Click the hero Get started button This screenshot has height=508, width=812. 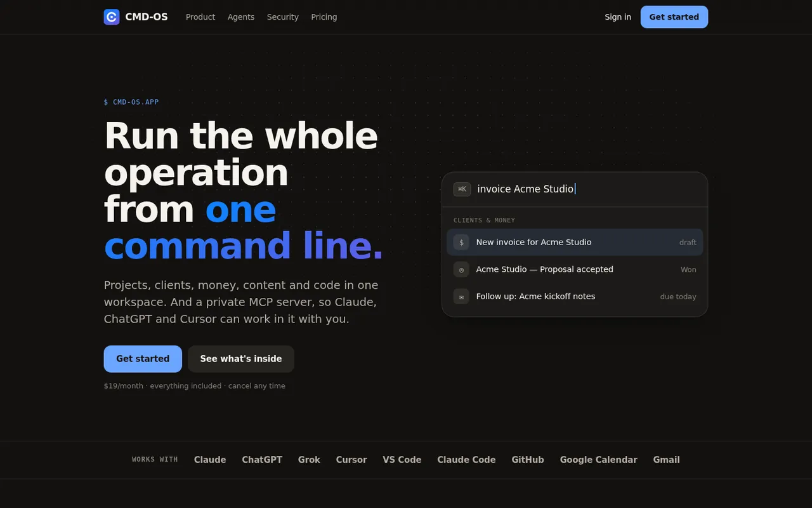(x=143, y=359)
